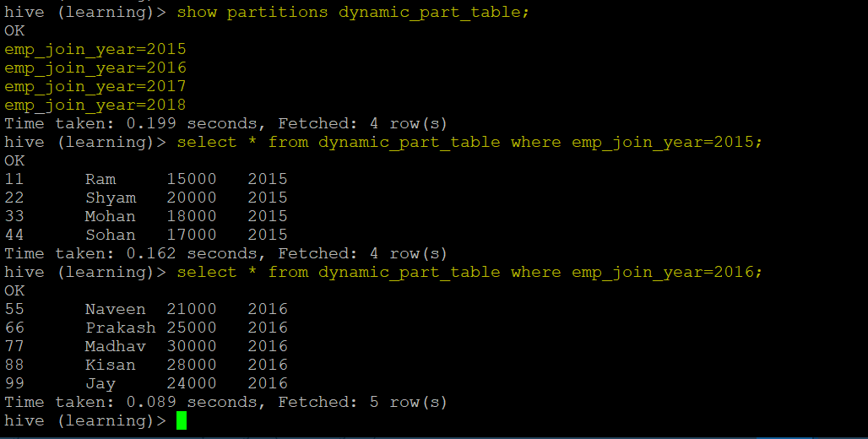Click the name Kisan in results
Image resolution: width=868 pixels, height=439 pixels.
(x=110, y=366)
